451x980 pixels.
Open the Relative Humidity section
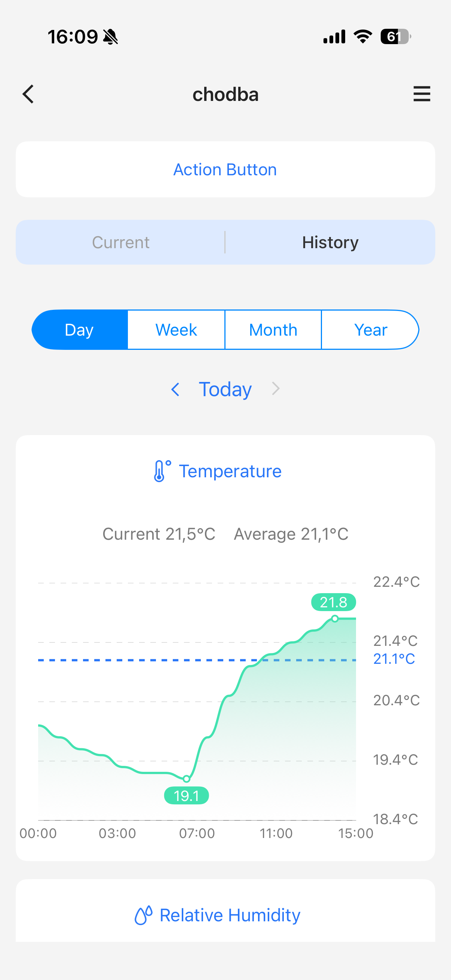230,915
